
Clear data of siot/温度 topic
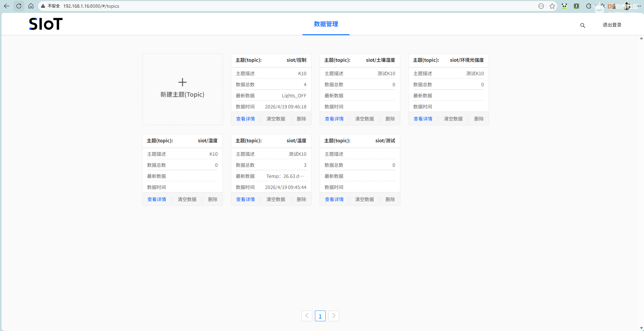276,199
